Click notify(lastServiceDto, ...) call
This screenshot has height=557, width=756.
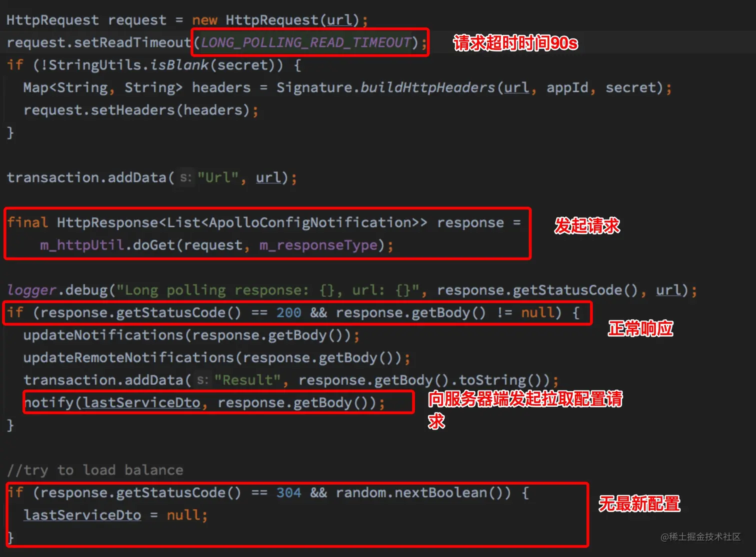tap(205, 402)
